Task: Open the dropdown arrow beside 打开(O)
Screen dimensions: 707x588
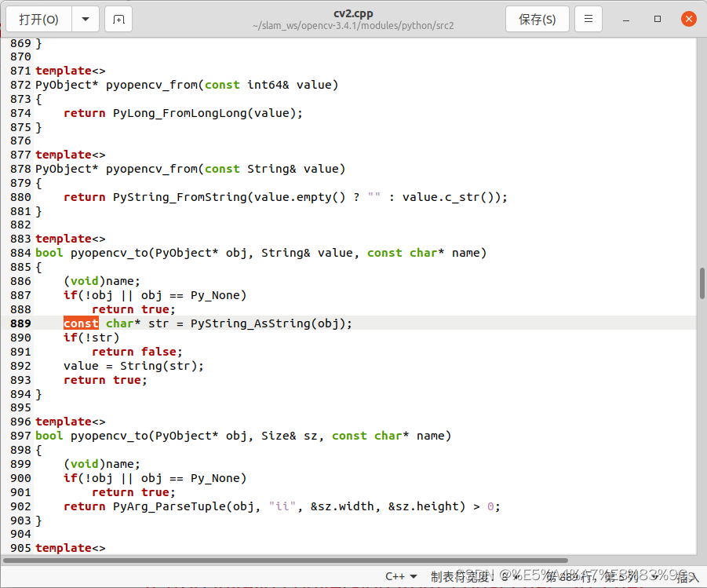Action: [85, 19]
